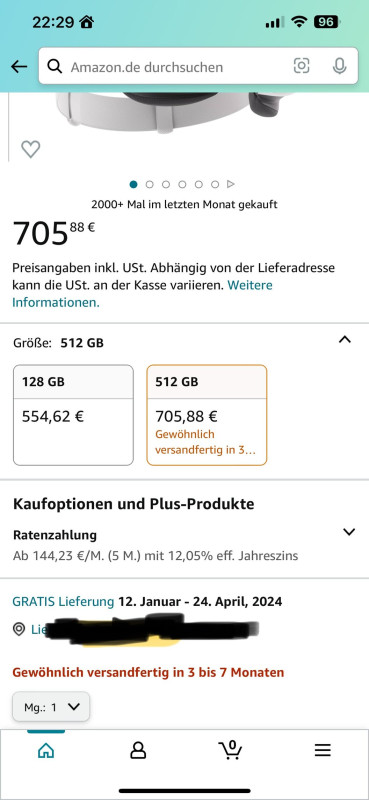
Task: Expand the Ratenzahlung payment section
Action: (349, 532)
